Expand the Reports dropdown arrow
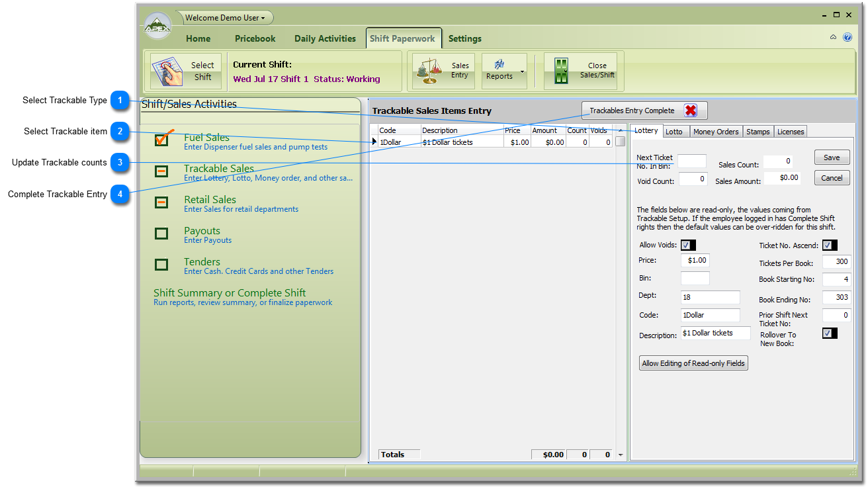 pyautogui.click(x=523, y=71)
